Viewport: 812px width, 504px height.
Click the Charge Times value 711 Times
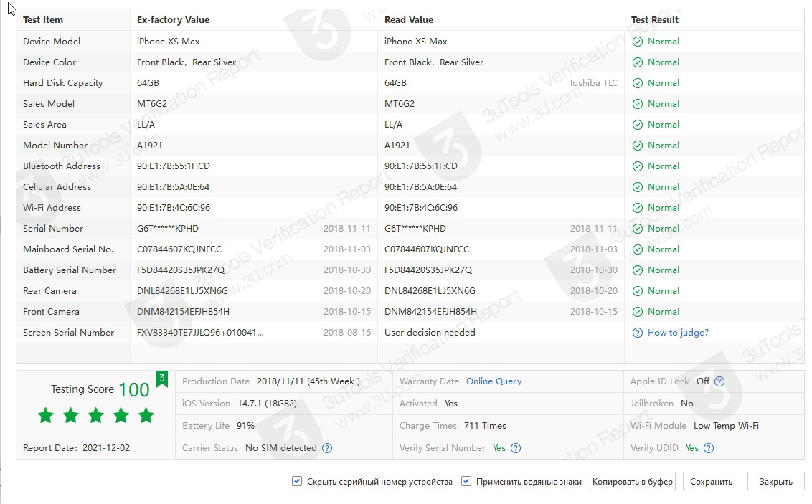[x=485, y=426]
